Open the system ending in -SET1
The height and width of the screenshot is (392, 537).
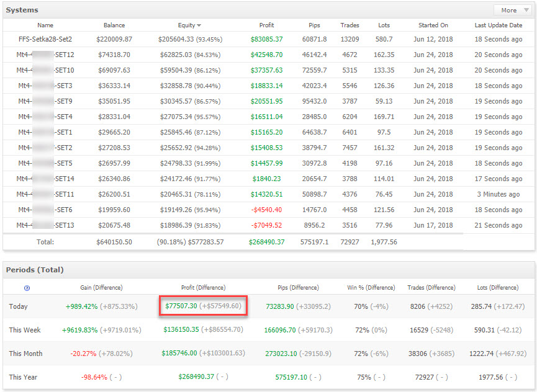(45, 132)
